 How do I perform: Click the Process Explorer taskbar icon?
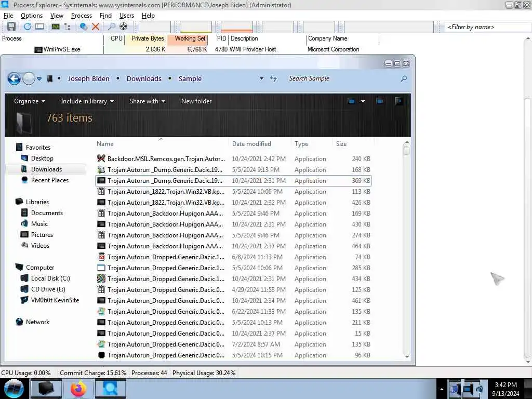point(111,389)
